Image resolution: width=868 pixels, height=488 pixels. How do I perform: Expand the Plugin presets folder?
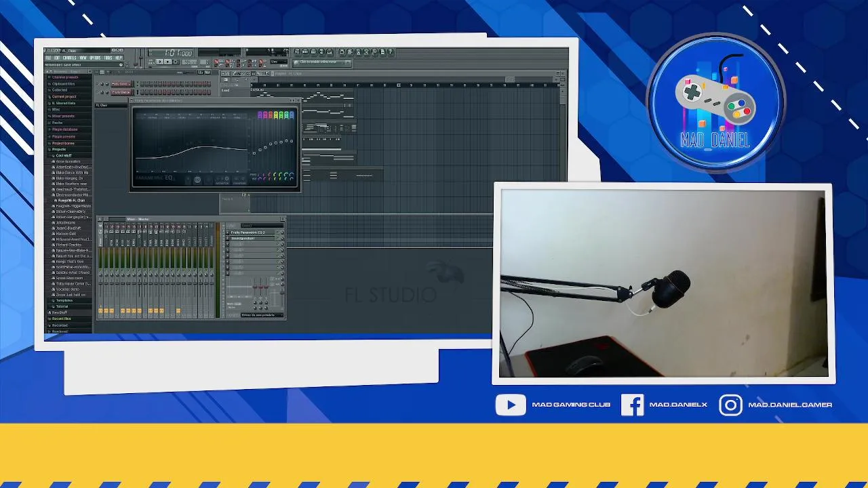63,136
